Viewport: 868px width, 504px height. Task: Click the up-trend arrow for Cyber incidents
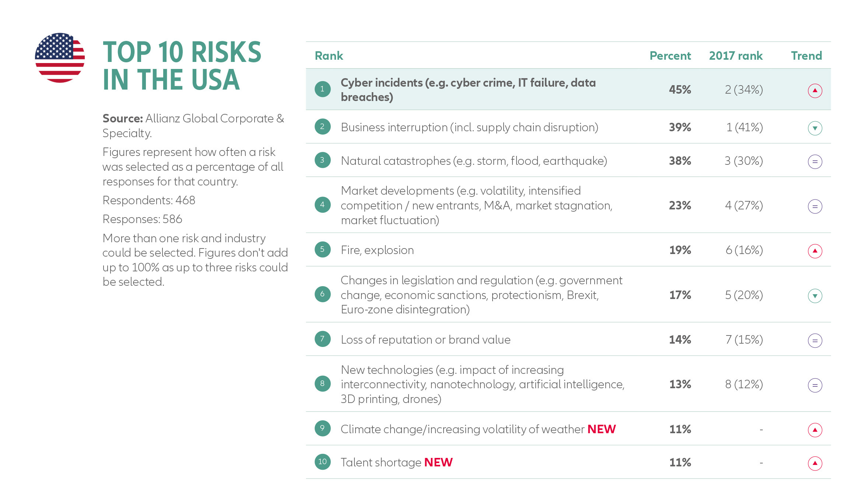[815, 90]
